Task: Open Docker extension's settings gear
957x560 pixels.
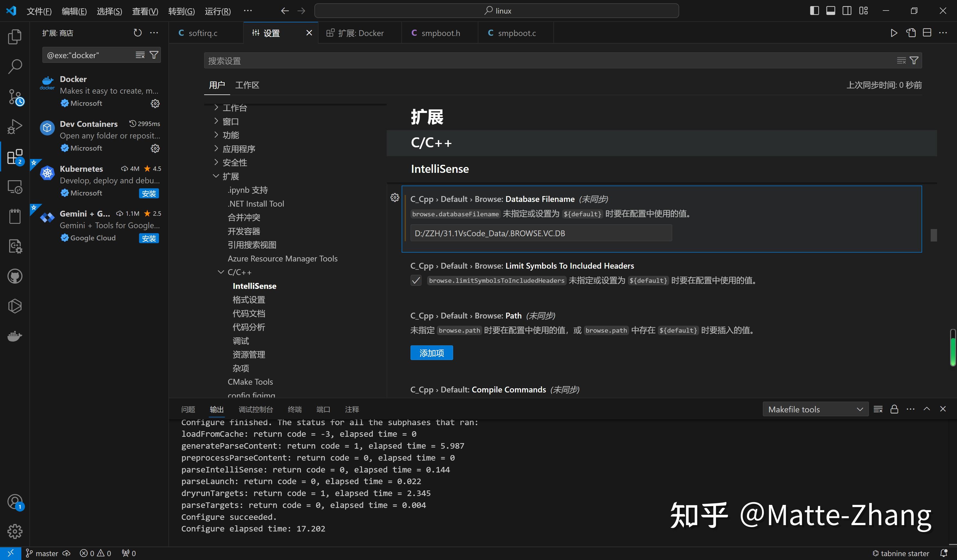Action: click(155, 103)
